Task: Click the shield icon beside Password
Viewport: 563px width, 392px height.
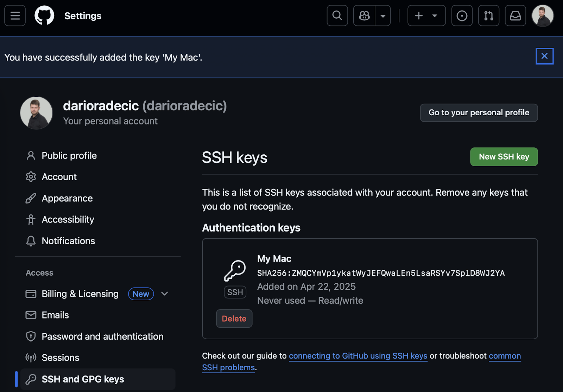Action: (31, 336)
